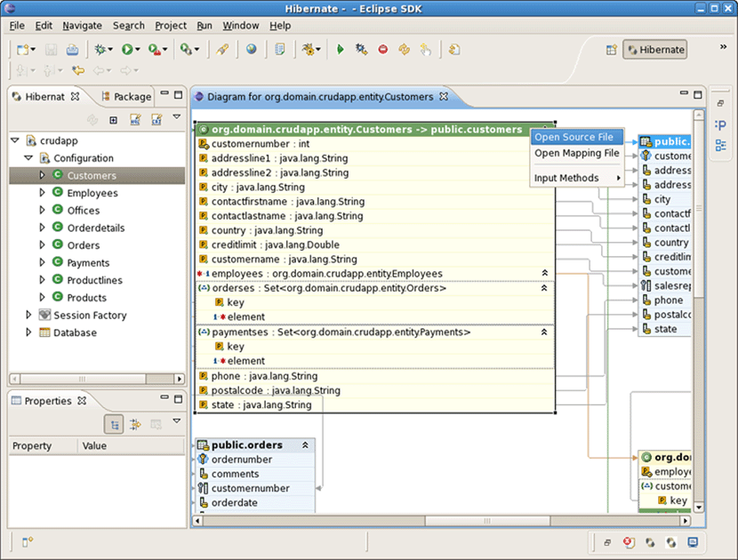Click the green Run button in toolbar
The image size is (738, 560).
128,50
